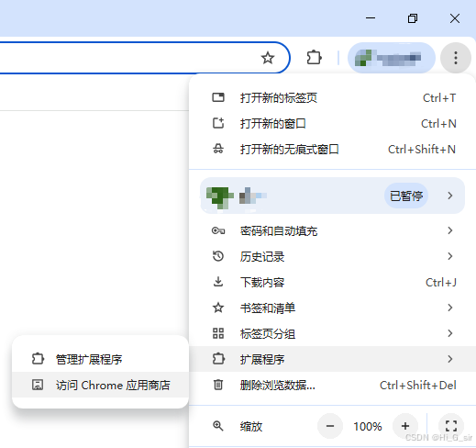
Task: Select 打开新的无痕式窗口 menu item
Action: pyautogui.click(x=332, y=150)
